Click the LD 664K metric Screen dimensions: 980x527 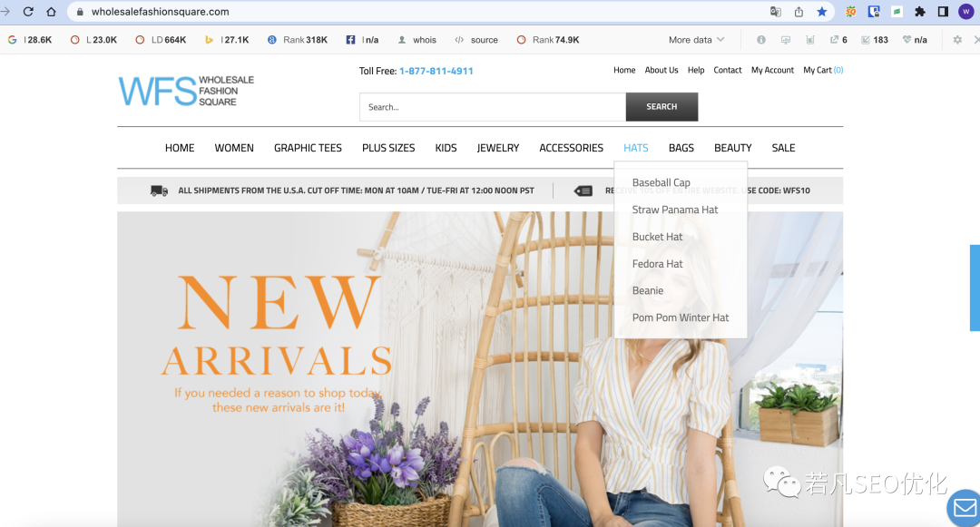[162, 39]
